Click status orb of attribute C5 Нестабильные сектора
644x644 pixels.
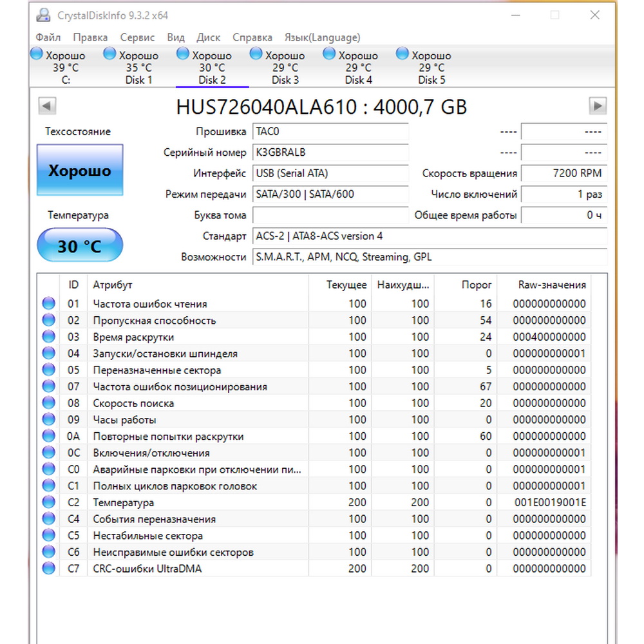48,535
